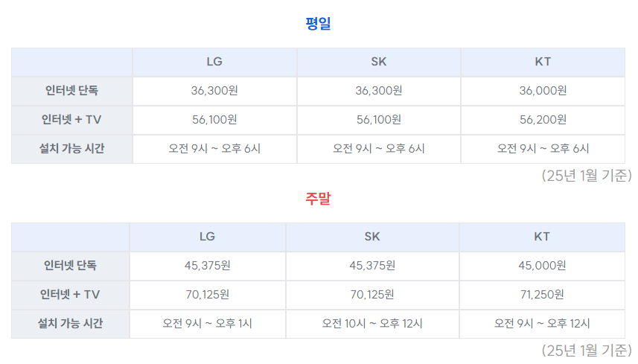This screenshot has height=364, width=638.
Task: Click the 평일 heading
Action: [318, 23]
